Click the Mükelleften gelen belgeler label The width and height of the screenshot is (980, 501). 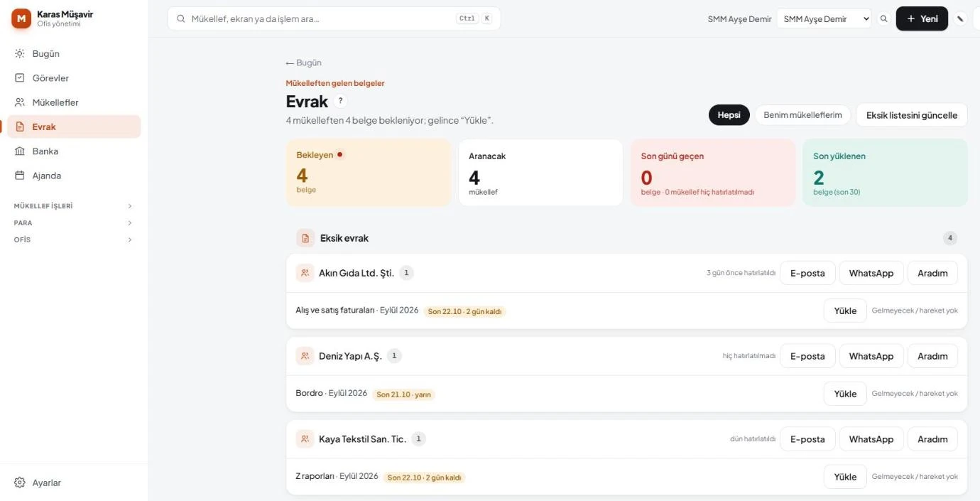(335, 83)
